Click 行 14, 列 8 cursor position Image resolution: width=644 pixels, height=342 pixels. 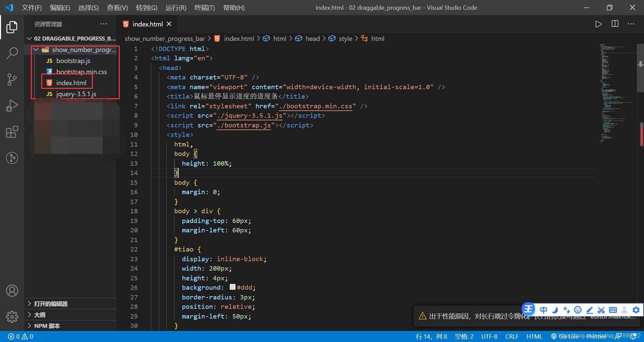point(431,336)
